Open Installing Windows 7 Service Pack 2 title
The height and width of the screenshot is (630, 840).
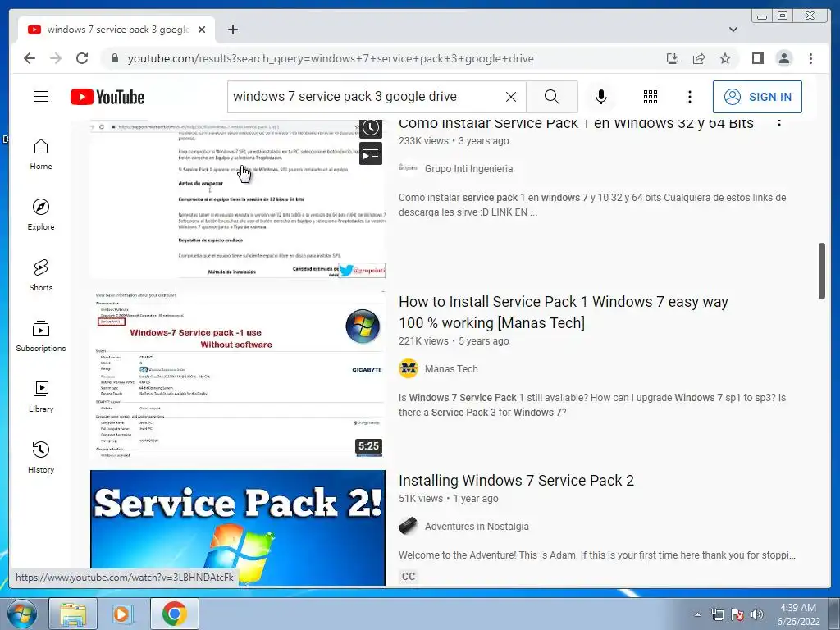pyautogui.click(x=516, y=481)
